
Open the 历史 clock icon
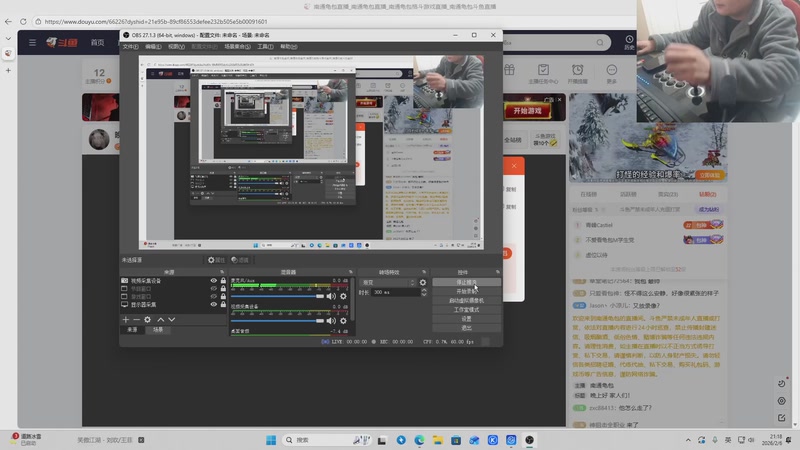click(629, 42)
